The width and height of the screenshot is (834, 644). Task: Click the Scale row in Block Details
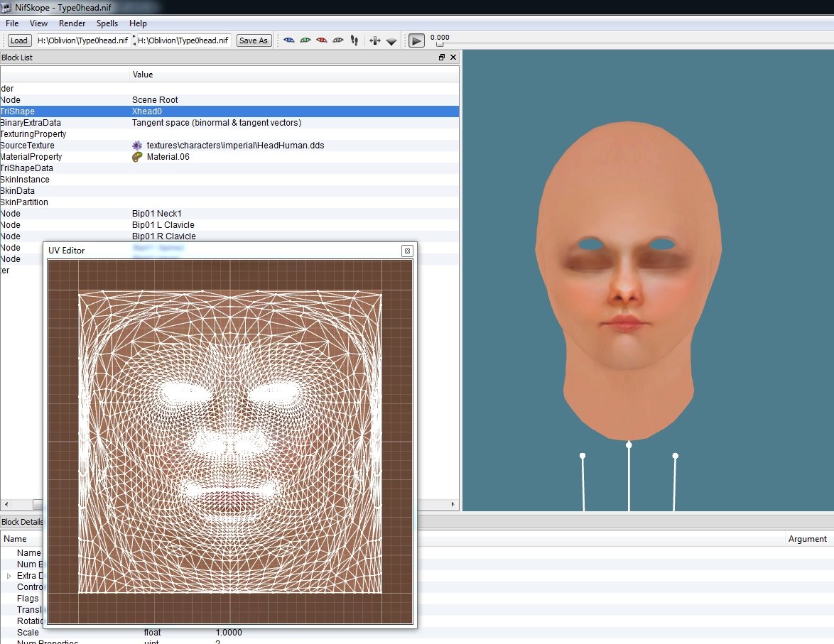point(416,633)
